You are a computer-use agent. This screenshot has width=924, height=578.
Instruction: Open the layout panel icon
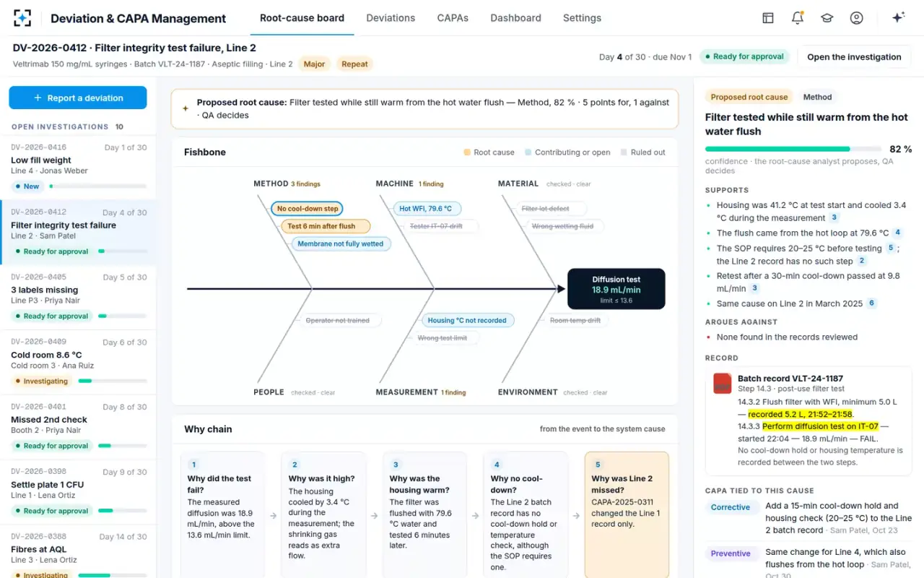click(768, 18)
